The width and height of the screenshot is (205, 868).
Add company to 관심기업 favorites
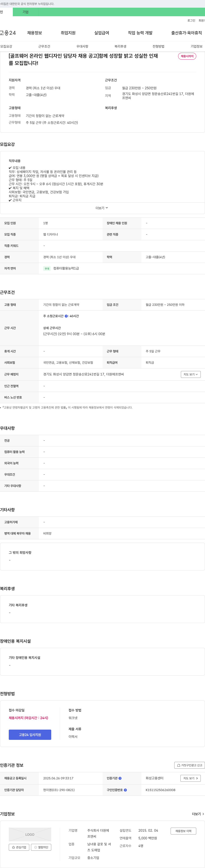(x=19, y=847)
